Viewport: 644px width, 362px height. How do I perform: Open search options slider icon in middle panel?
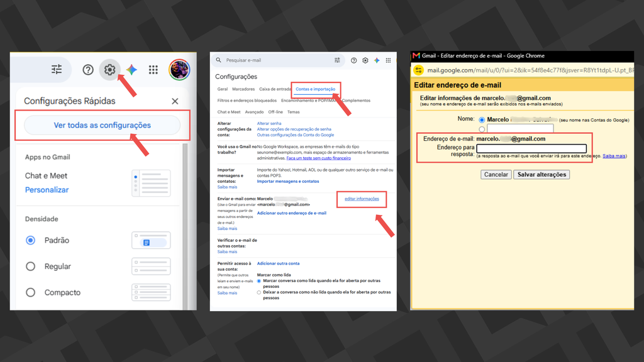(x=337, y=60)
